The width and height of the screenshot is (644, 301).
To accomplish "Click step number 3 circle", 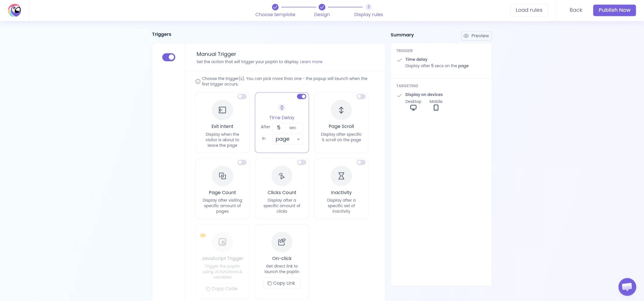I will coord(368,7).
